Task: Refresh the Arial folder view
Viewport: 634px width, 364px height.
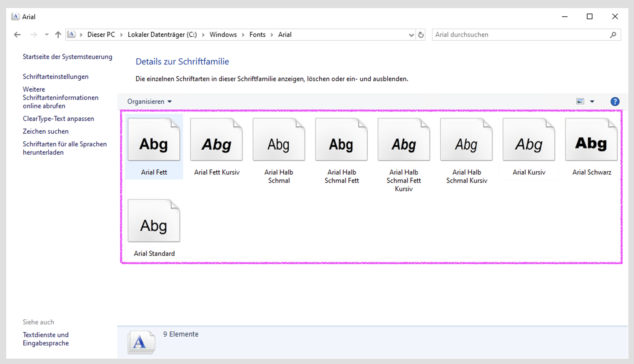Action: pyautogui.click(x=421, y=35)
